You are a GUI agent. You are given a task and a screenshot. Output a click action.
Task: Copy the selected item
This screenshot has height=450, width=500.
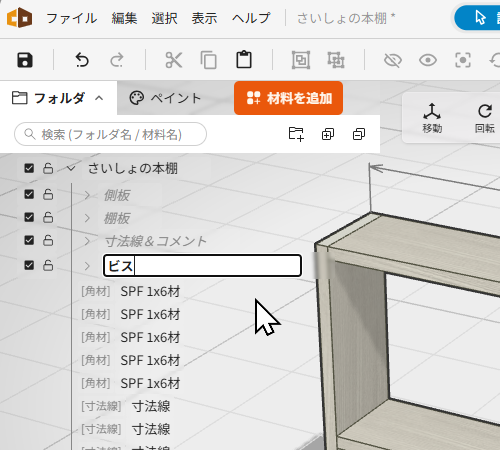pos(209,60)
